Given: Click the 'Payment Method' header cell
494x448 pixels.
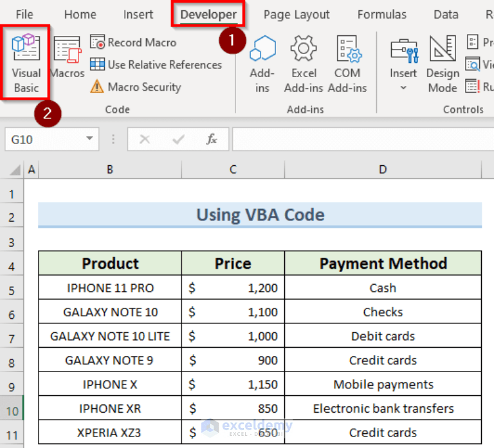Looking at the screenshot, I should [x=383, y=264].
